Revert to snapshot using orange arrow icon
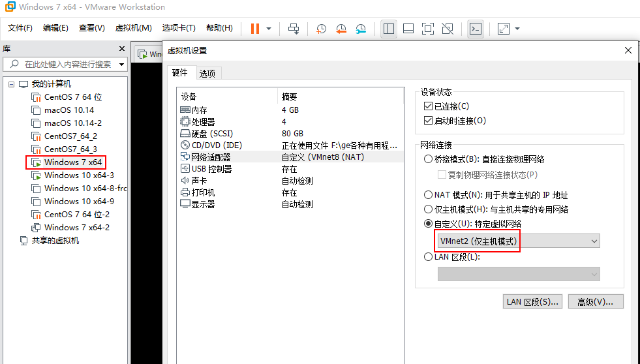This screenshot has width=640, height=364. (341, 29)
